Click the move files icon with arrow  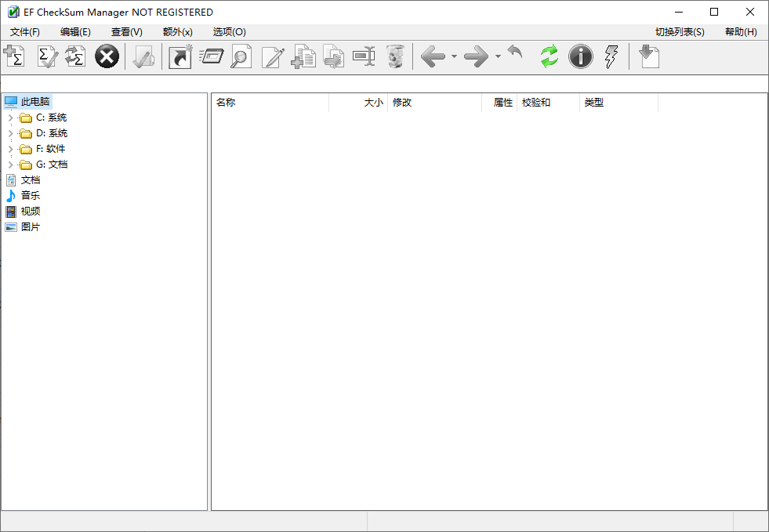click(x=334, y=56)
